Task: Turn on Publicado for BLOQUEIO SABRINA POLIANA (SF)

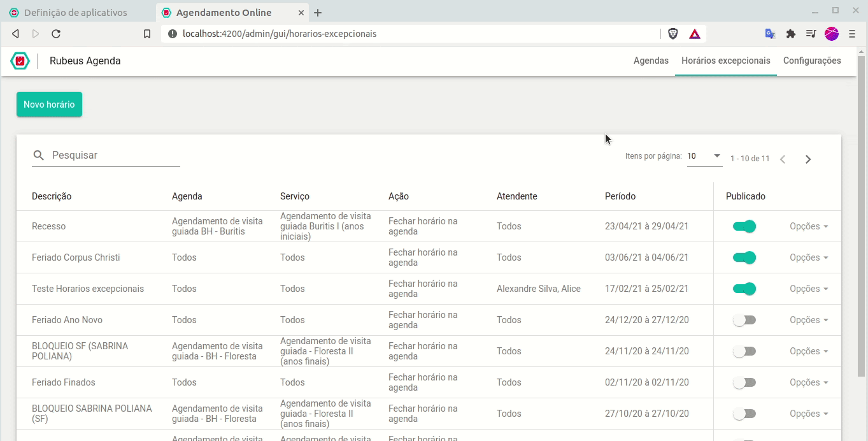Action: coord(744,414)
